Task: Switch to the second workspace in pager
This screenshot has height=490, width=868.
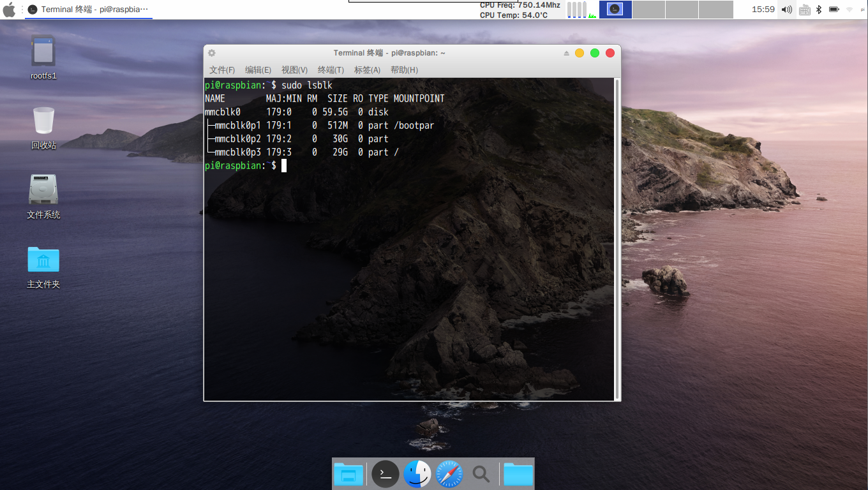Action: [648, 10]
